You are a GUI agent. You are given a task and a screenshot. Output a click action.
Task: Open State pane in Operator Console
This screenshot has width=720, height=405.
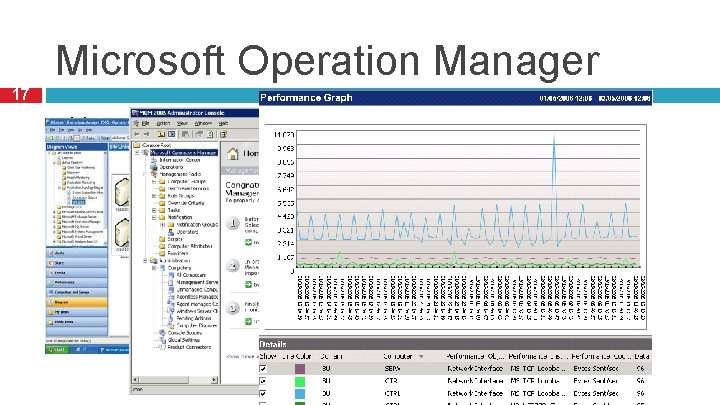click(77, 263)
